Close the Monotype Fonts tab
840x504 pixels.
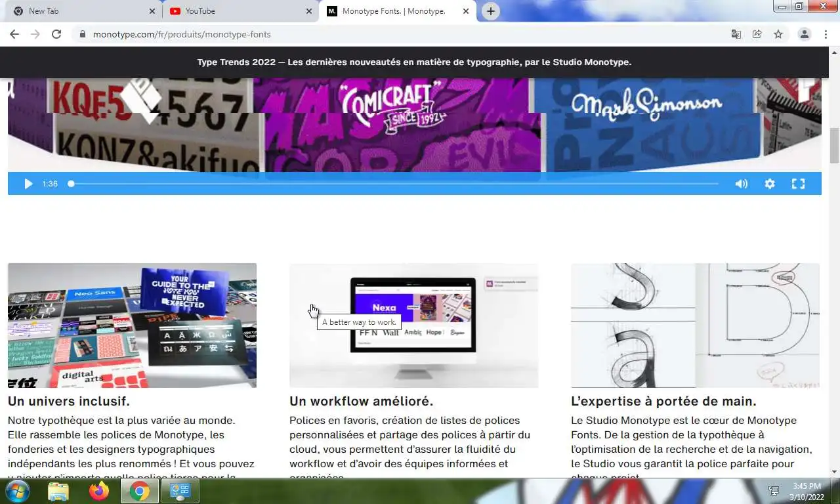pos(466,11)
